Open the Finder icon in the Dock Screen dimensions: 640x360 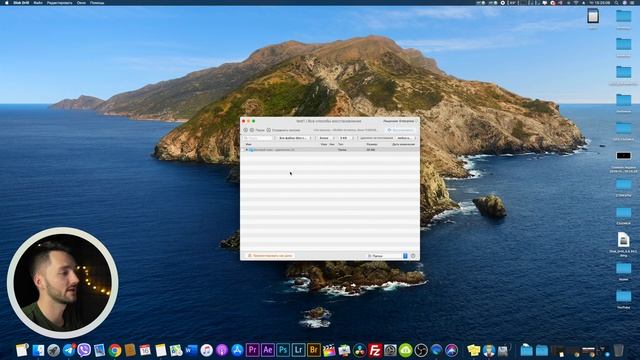38,350
